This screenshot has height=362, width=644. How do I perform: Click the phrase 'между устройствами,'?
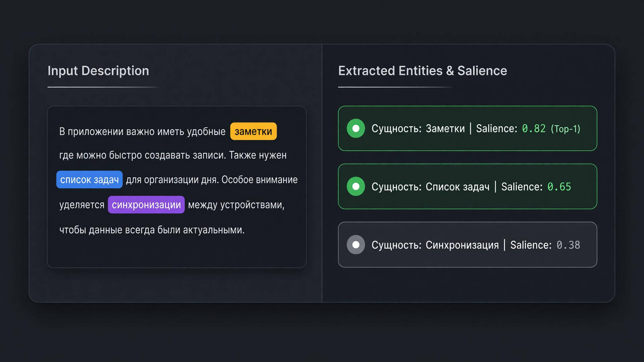(x=236, y=204)
